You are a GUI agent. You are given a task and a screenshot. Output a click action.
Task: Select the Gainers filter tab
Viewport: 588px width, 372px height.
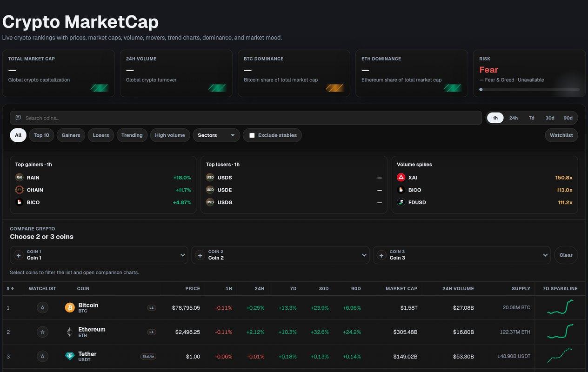point(71,135)
